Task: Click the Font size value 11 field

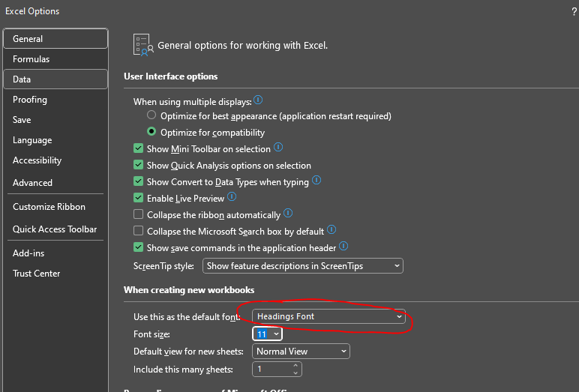Action: [x=262, y=334]
